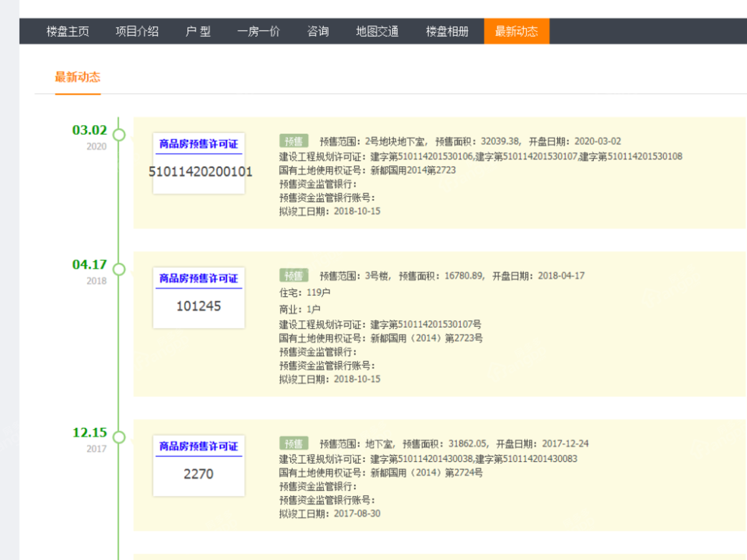
Task: Select the 户 型 tab
Action: click(x=198, y=31)
